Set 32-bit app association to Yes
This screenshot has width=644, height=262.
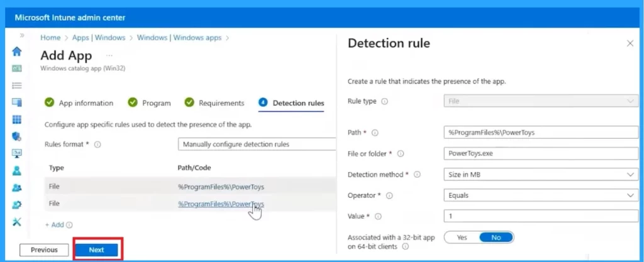[x=462, y=237]
